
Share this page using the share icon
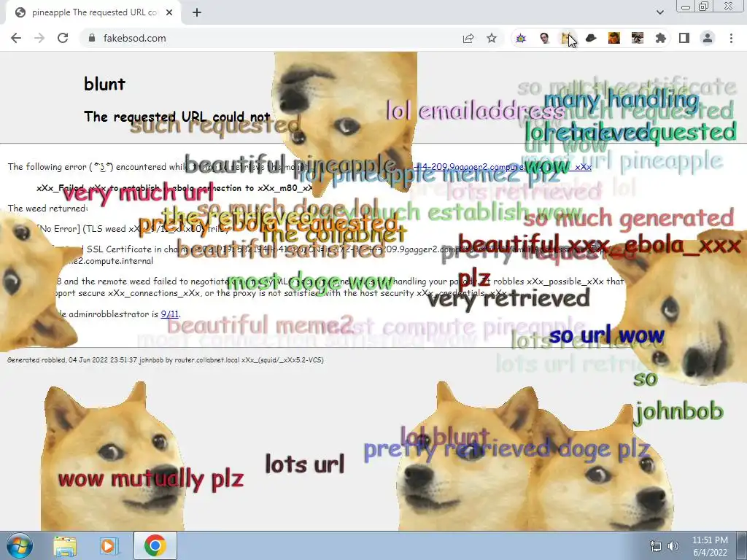coord(468,38)
